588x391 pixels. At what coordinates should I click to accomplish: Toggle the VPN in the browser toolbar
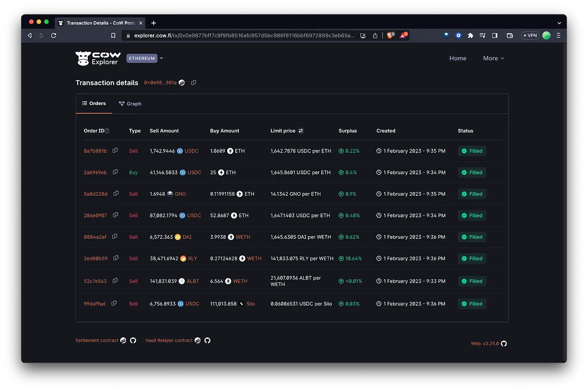pos(530,35)
